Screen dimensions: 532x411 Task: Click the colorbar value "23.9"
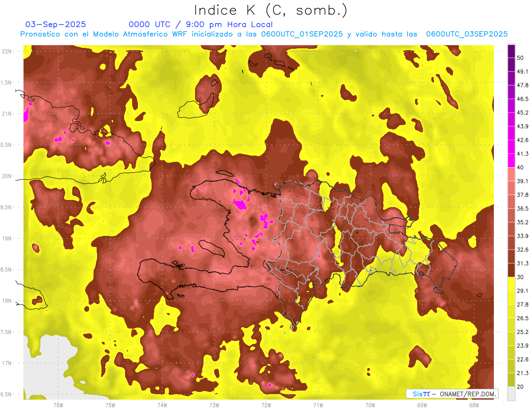523,345
